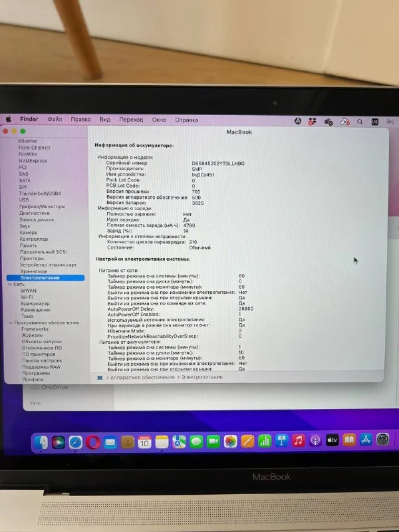Launch Maps from the Dock

point(179,442)
